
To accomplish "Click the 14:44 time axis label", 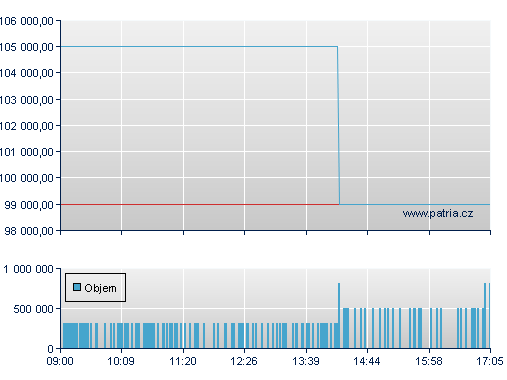I will 367,361.
